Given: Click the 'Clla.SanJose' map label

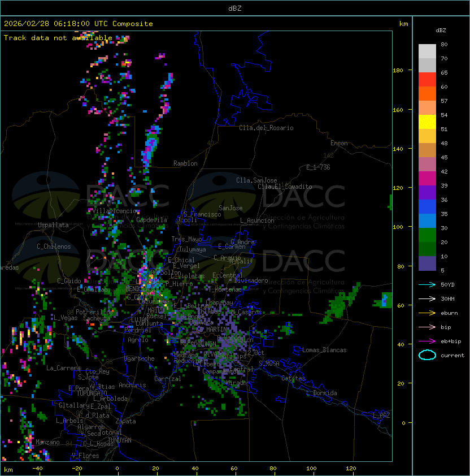Looking at the screenshot, I should coord(256,180).
